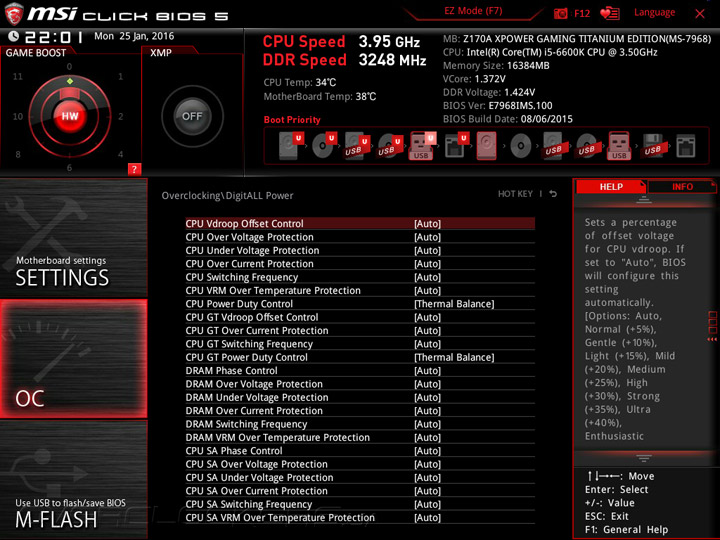The width and height of the screenshot is (720, 540).
Task: Select the UEFI CD/DVD boot icon
Action: coord(324,146)
